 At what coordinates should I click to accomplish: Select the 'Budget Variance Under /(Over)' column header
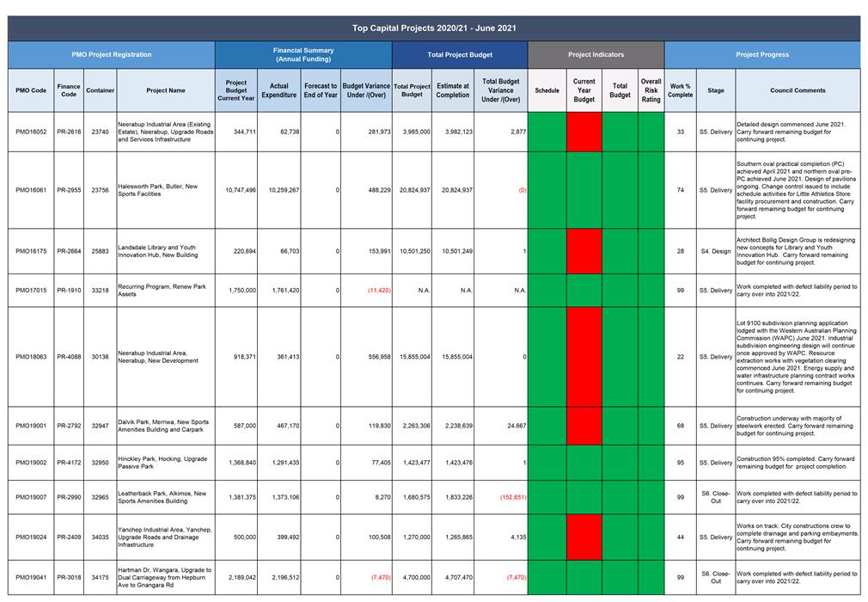[x=366, y=90]
